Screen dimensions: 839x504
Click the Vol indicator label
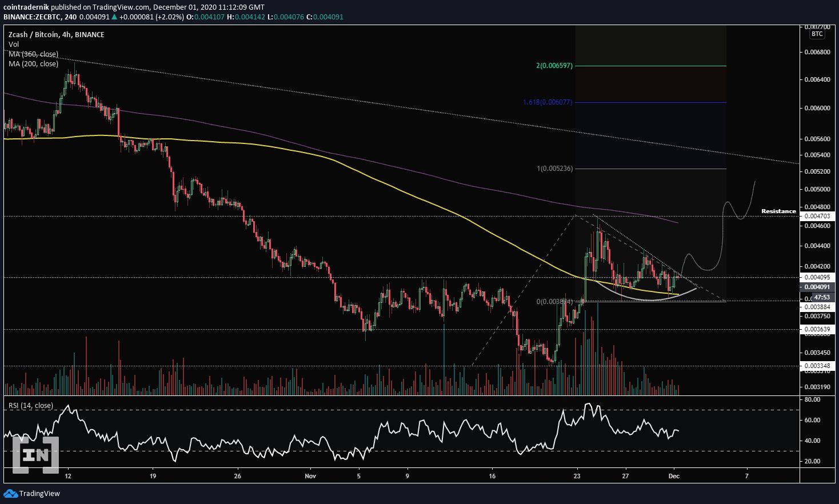coord(14,44)
